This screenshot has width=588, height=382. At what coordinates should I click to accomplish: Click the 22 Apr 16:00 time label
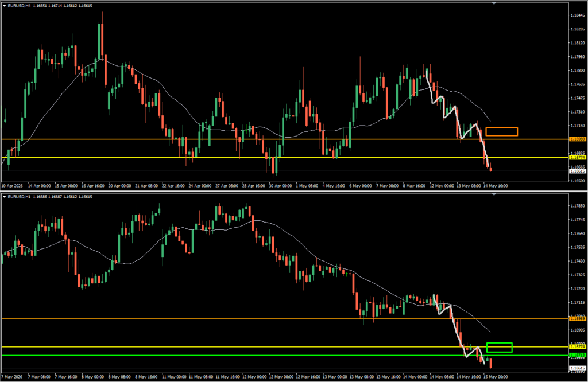coord(173,186)
